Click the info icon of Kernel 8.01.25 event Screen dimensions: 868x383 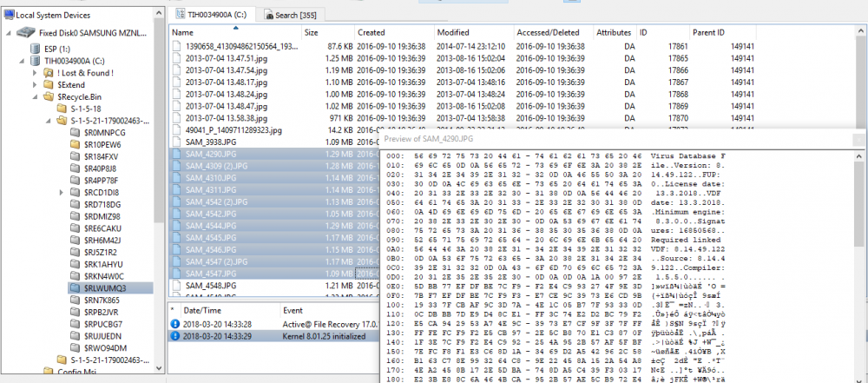[175, 336]
